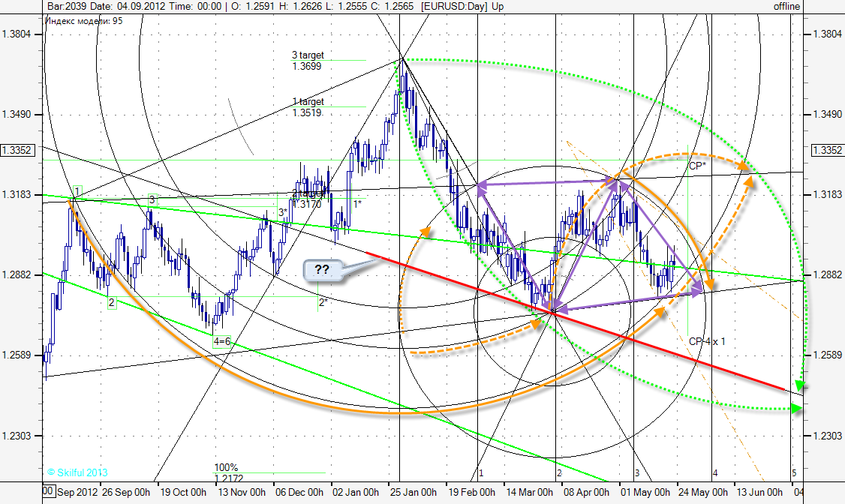The width and height of the screenshot is (845, 504).
Task: Click vertical time line marker number 4
Action: coord(715,473)
